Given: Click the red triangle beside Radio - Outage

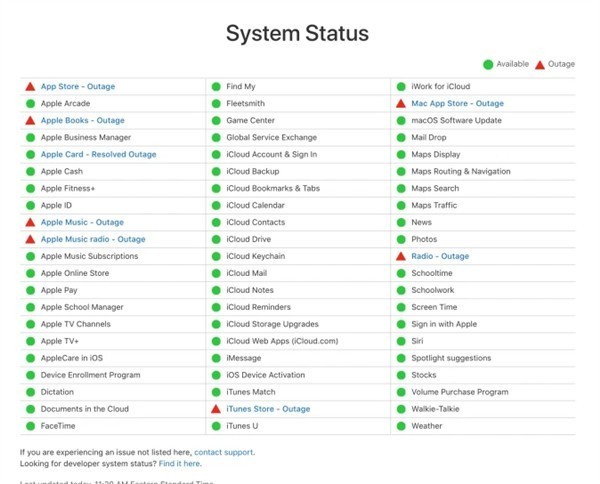Looking at the screenshot, I should [401, 257].
